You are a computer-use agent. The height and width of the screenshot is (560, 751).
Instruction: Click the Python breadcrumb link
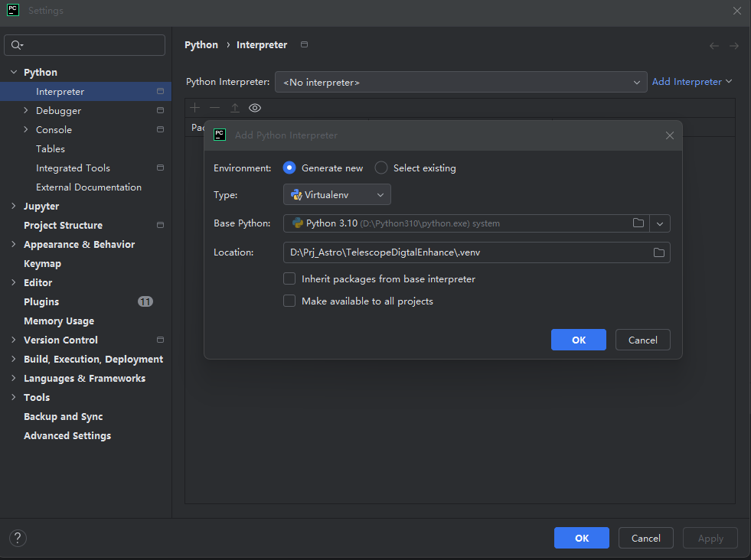click(x=201, y=45)
